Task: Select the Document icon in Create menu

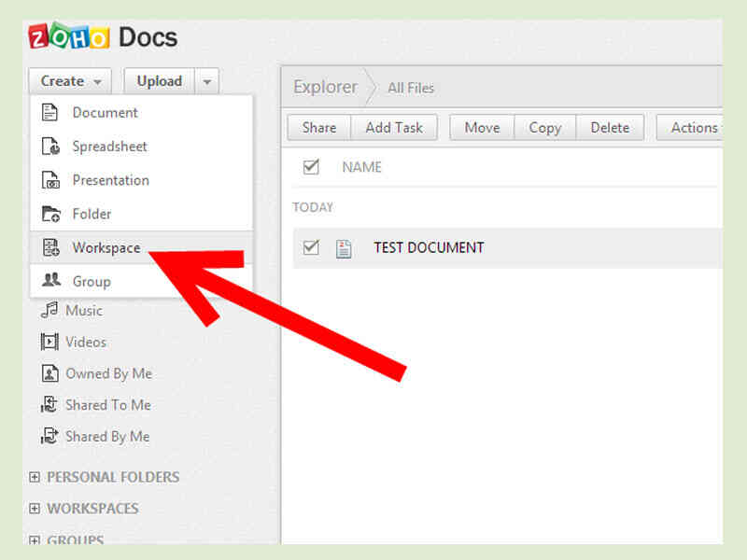Action: click(49, 112)
